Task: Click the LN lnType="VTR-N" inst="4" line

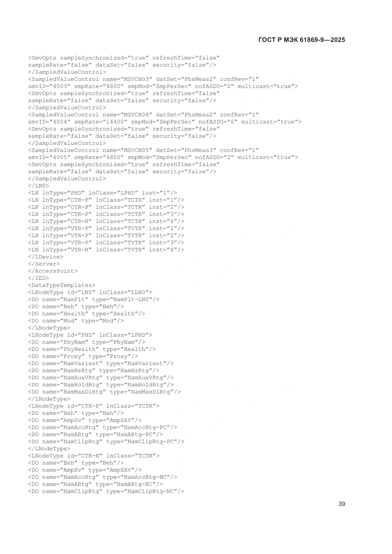Action: coord(106,250)
